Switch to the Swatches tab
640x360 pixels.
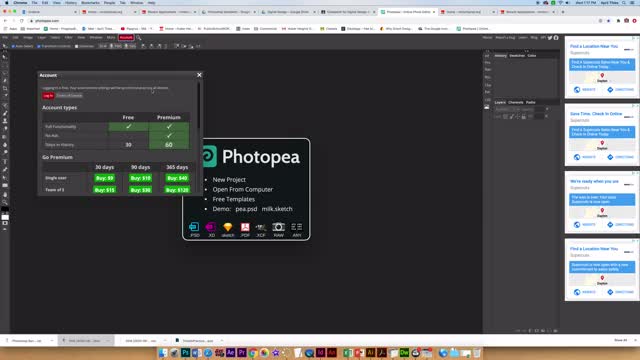(517, 56)
